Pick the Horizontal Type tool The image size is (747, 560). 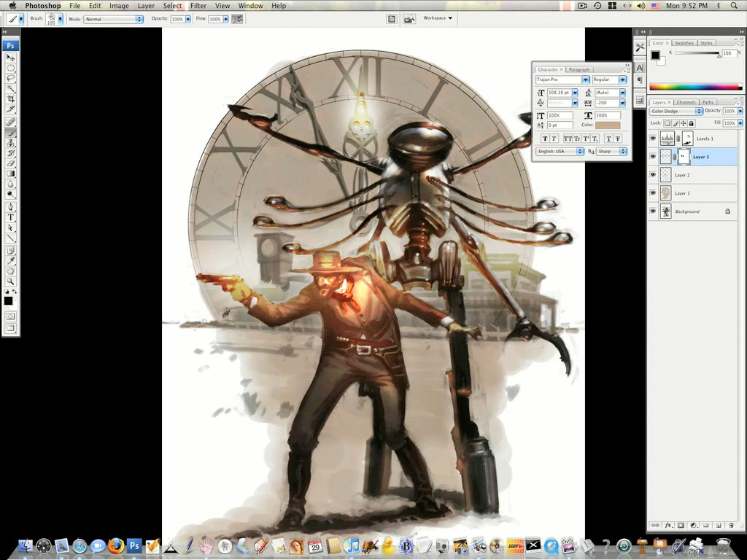point(11,217)
